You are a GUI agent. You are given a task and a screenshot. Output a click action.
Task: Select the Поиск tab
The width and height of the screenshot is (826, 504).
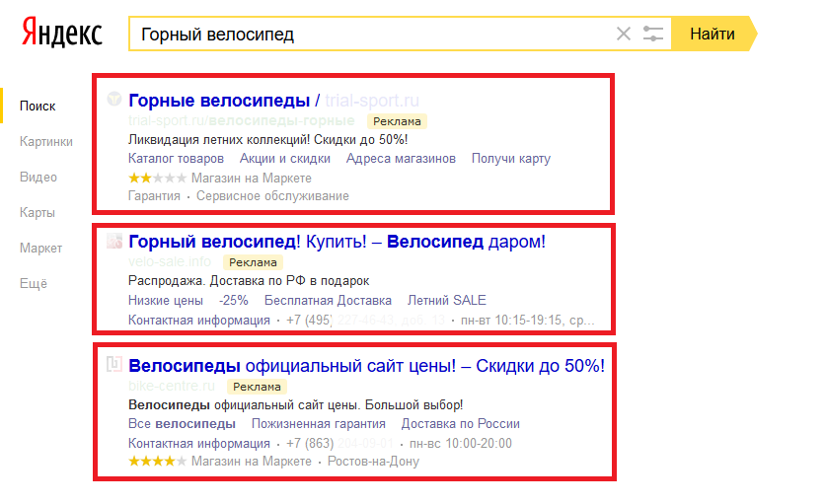(38, 106)
